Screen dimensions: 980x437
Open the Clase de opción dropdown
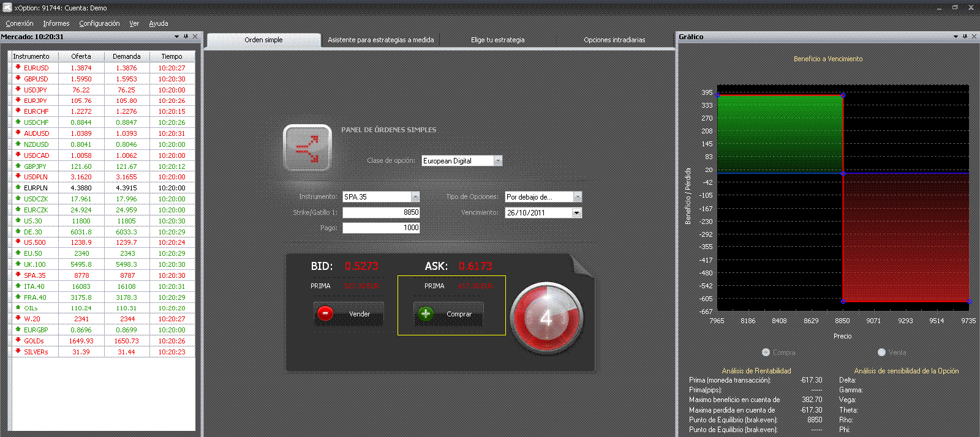pos(498,161)
